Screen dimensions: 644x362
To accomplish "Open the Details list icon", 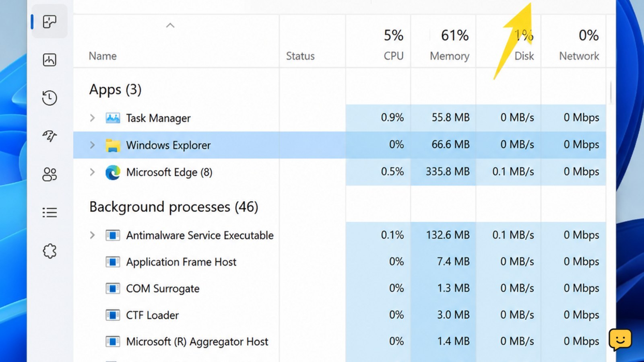I will tap(50, 212).
